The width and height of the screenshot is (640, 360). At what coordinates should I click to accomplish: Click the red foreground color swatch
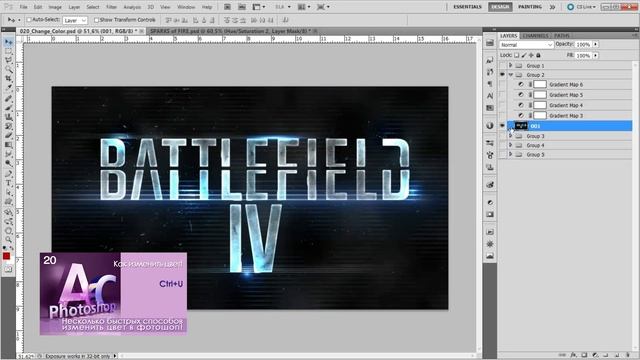7,256
